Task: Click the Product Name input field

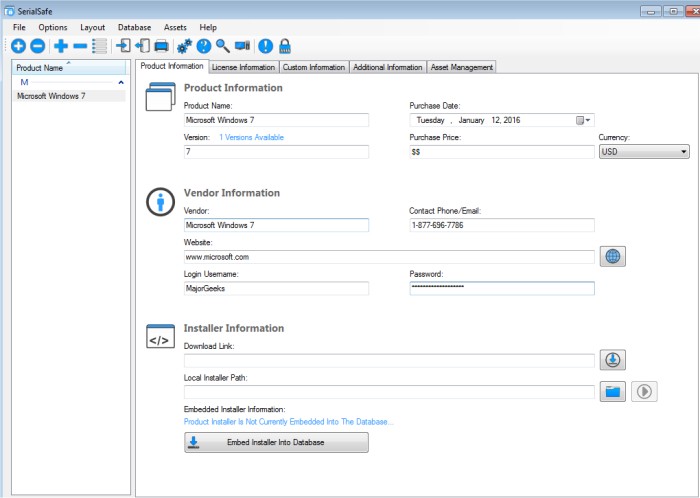Action: (x=276, y=120)
